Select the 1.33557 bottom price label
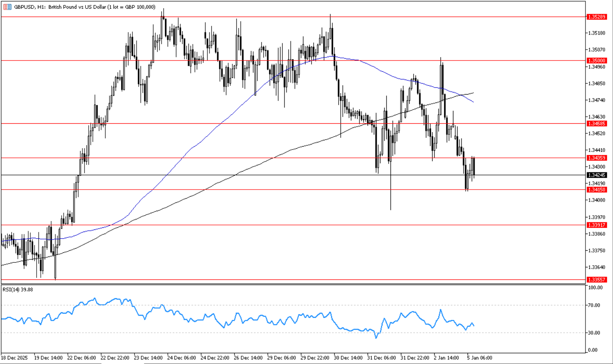 [x=597, y=280]
